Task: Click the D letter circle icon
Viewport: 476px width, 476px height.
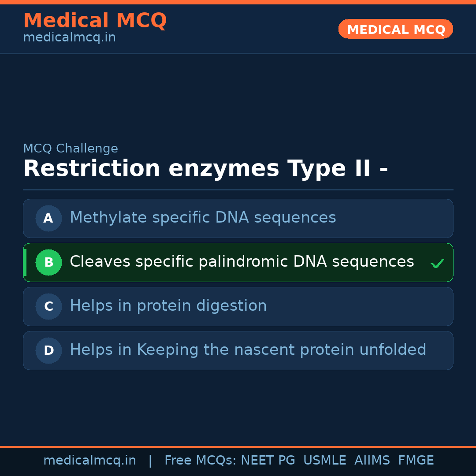Action: tap(48, 350)
